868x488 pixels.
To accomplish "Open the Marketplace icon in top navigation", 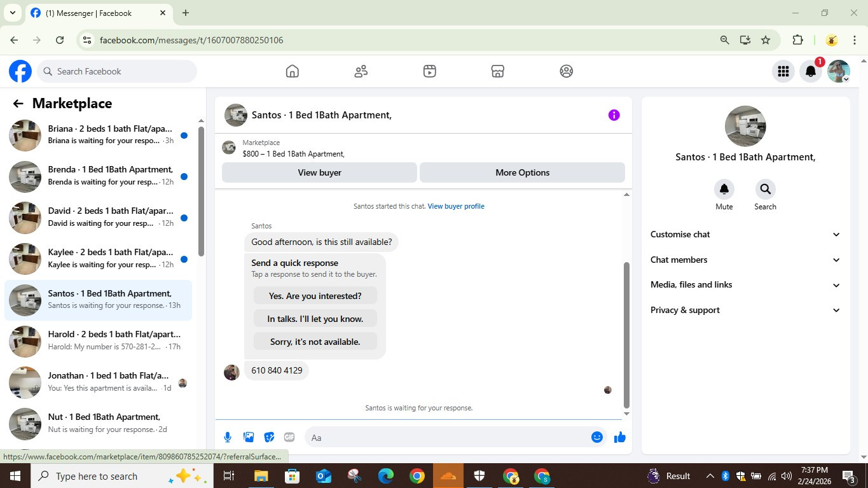I will 498,71.
